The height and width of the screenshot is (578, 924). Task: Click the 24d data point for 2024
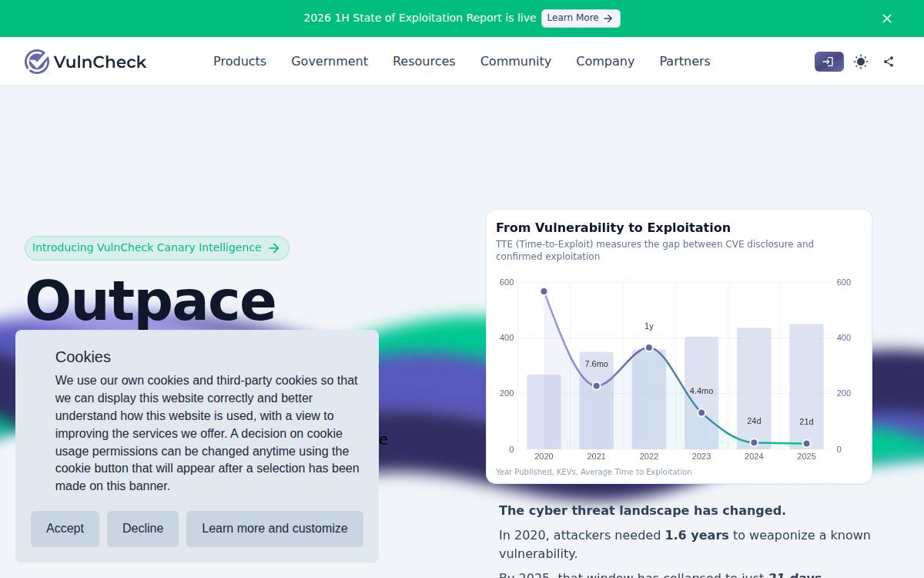click(754, 442)
